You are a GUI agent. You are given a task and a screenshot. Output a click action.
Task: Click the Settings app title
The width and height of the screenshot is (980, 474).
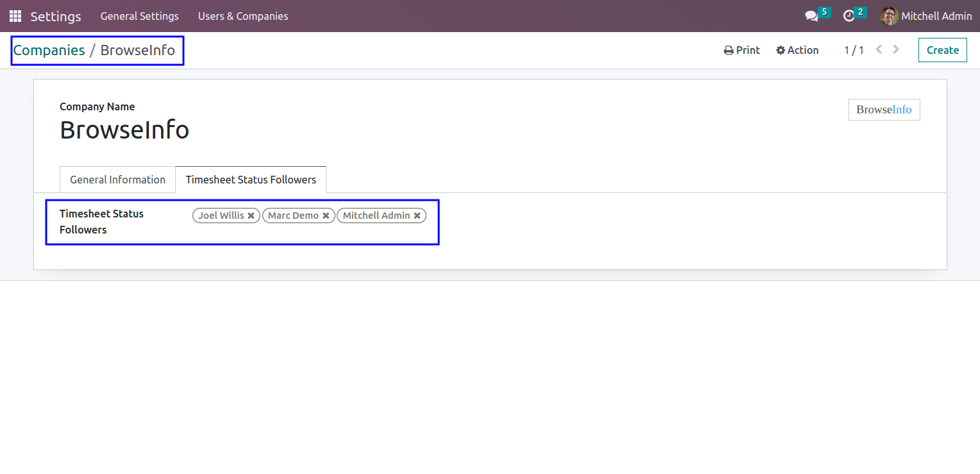[56, 17]
